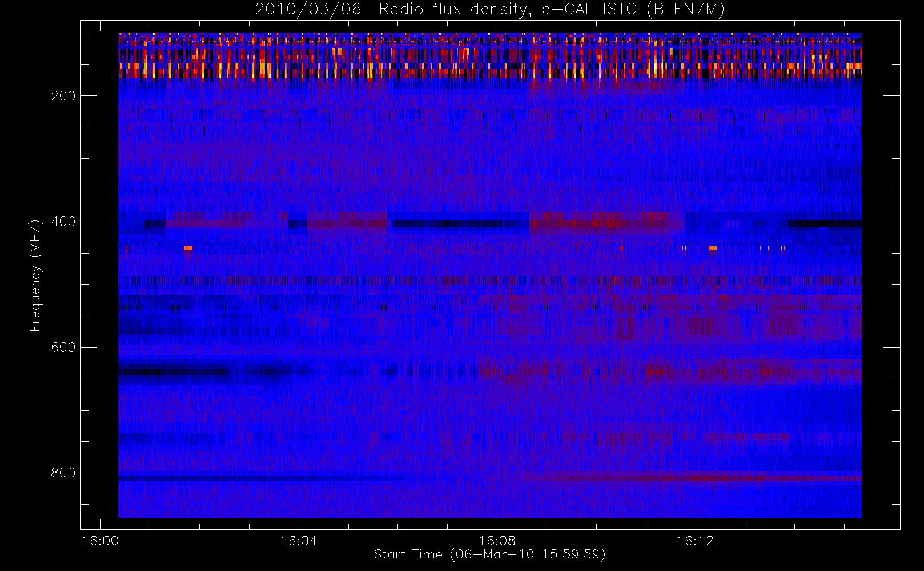The height and width of the screenshot is (571, 924).
Task: Click the orange burst near 16:12 at 440 MHz
Action: click(x=713, y=248)
